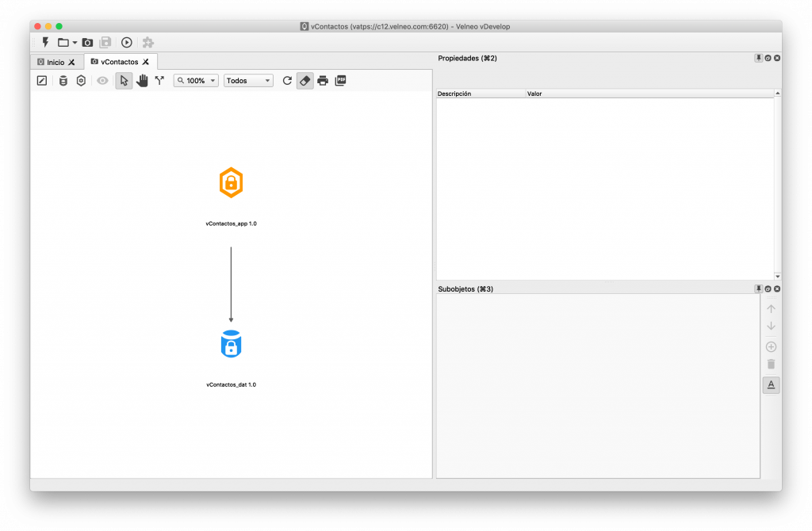Open the Todos filter dropdown
The width and height of the screenshot is (812, 531).
(x=248, y=81)
